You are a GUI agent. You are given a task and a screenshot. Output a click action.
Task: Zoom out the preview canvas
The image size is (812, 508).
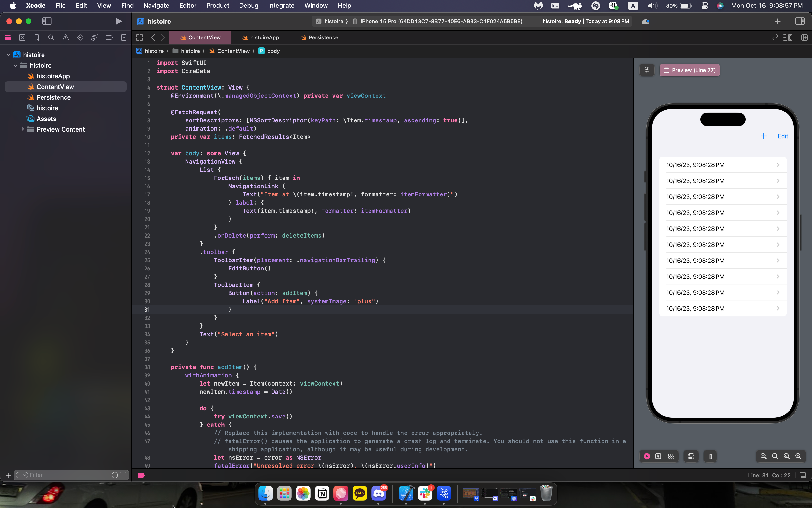pyautogui.click(x=763, y=456)
